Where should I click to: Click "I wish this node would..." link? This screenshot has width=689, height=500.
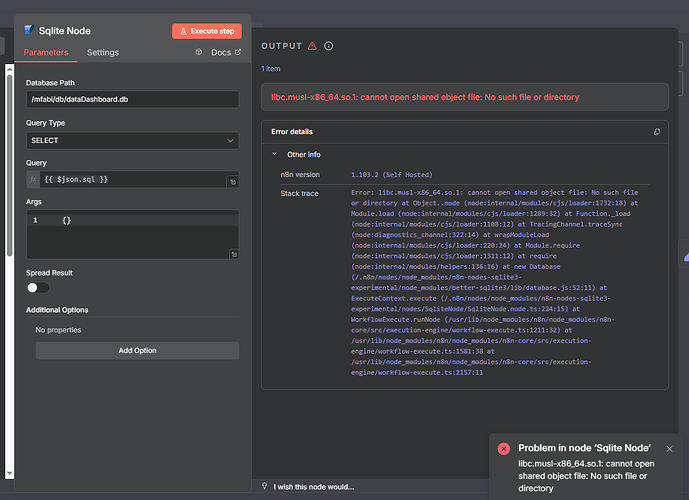[x=313, y=487]
